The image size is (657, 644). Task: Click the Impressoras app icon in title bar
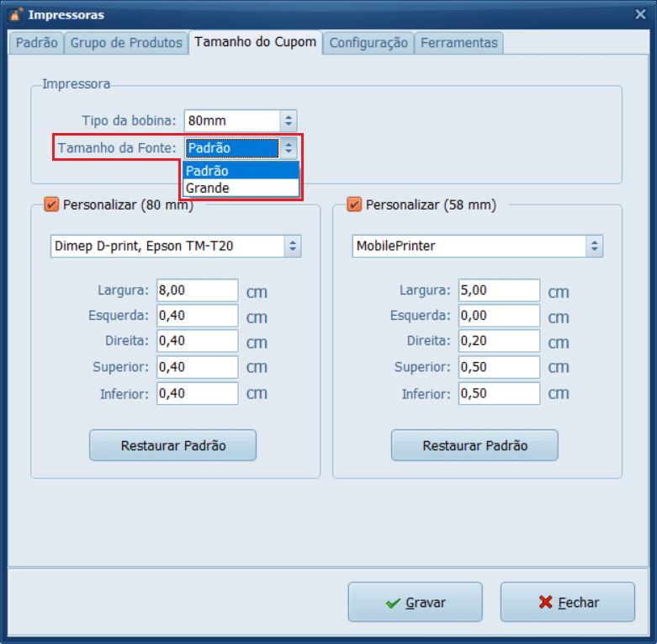(15, 14)
